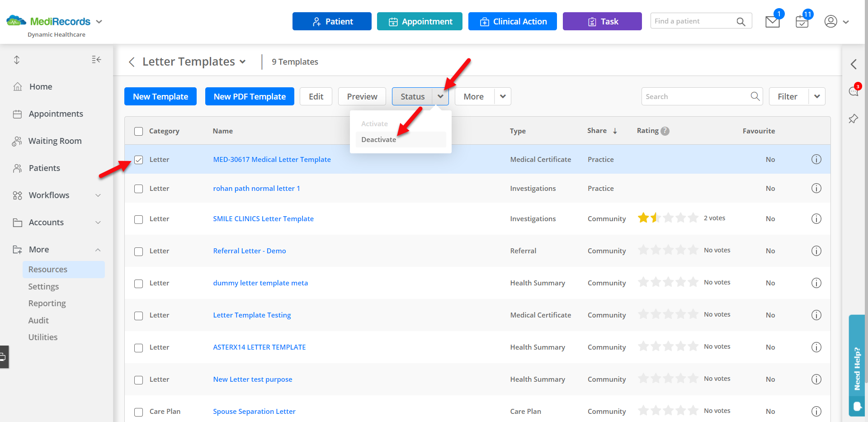Screen dimensions: 868x422
Task: Collapse the More sidebar section
Action: coord(98,250)
